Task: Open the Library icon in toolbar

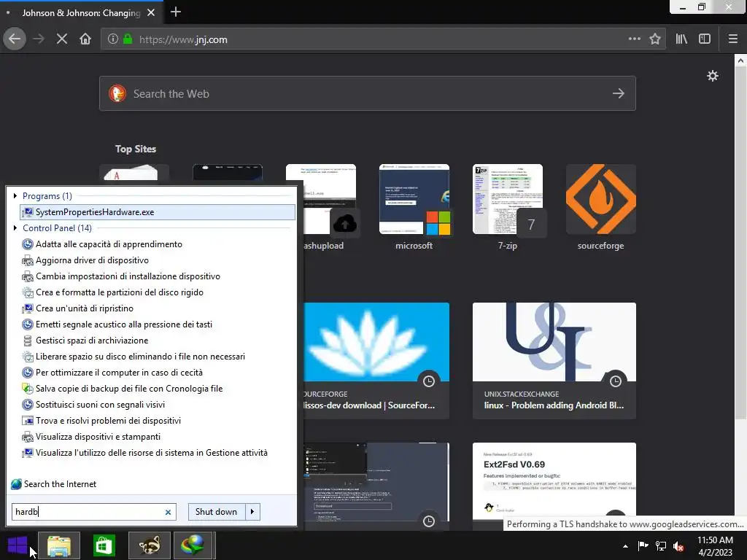Action: 681,39
